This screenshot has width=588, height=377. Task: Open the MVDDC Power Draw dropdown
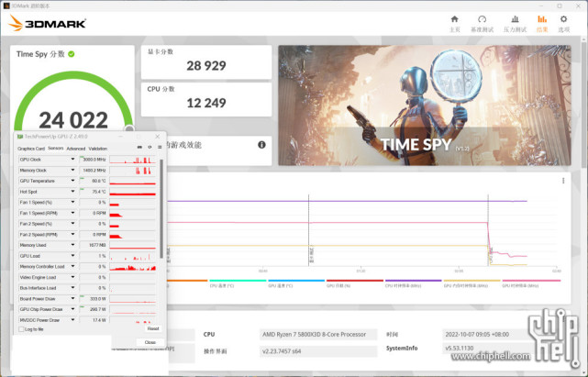point(72,320)
